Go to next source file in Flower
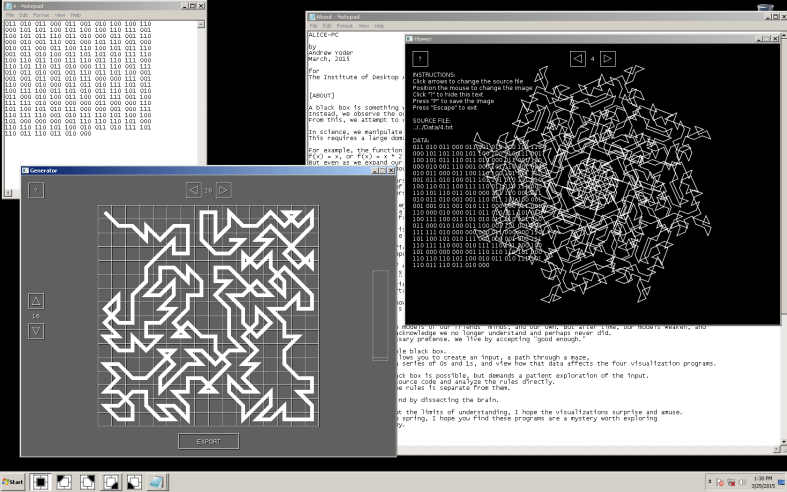The width and height of the screenshot is (787, 492). (608, 58)
